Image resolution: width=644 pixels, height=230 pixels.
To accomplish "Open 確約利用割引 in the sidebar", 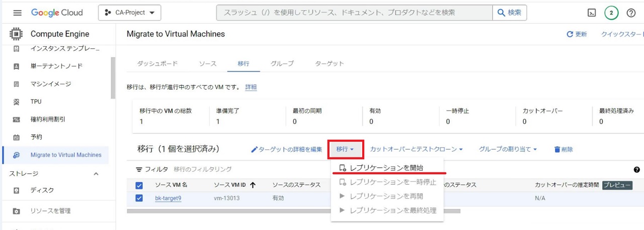I will coord(48,120).
